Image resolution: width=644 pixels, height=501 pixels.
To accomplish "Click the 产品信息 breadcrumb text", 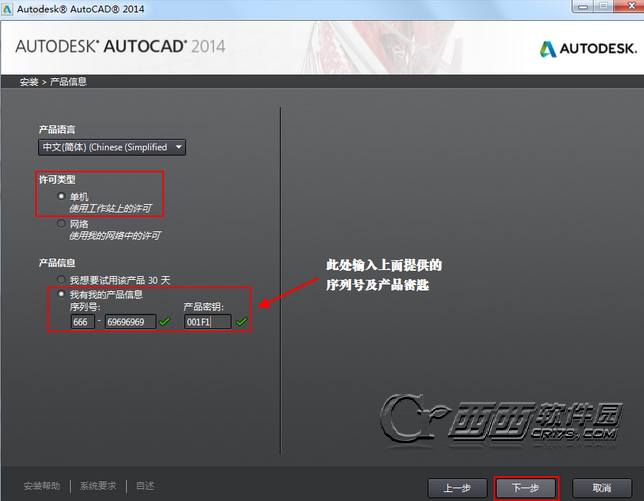I will tap(68, 82).
